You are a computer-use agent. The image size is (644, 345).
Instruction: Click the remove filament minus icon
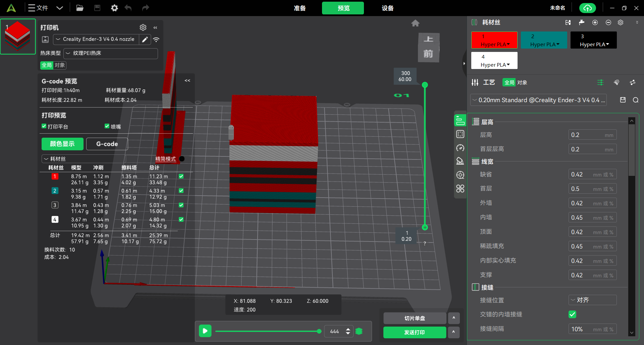608,22
